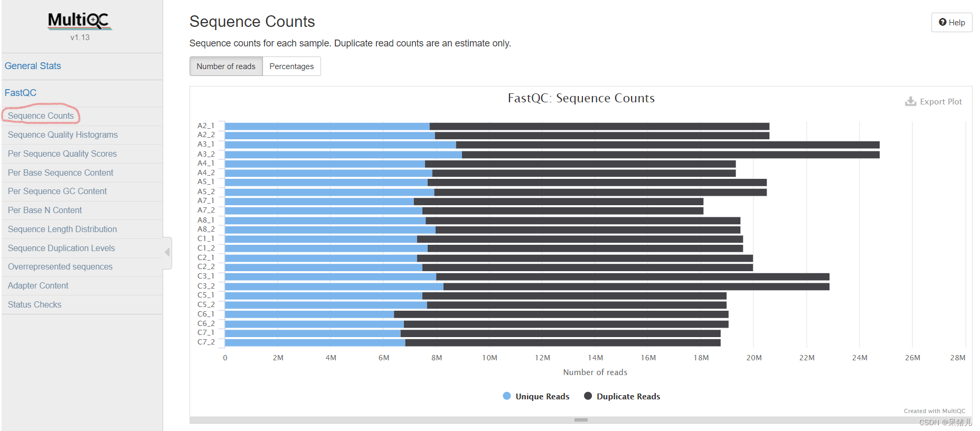Click the Number of reads axis title

(x=595, y=372)
